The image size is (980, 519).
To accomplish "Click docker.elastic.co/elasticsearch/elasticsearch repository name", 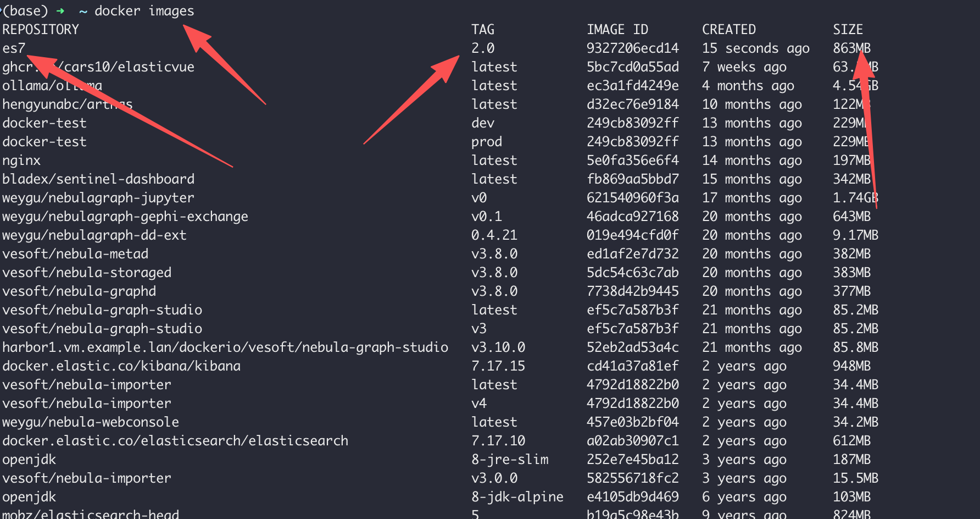I will pos(175,441).
